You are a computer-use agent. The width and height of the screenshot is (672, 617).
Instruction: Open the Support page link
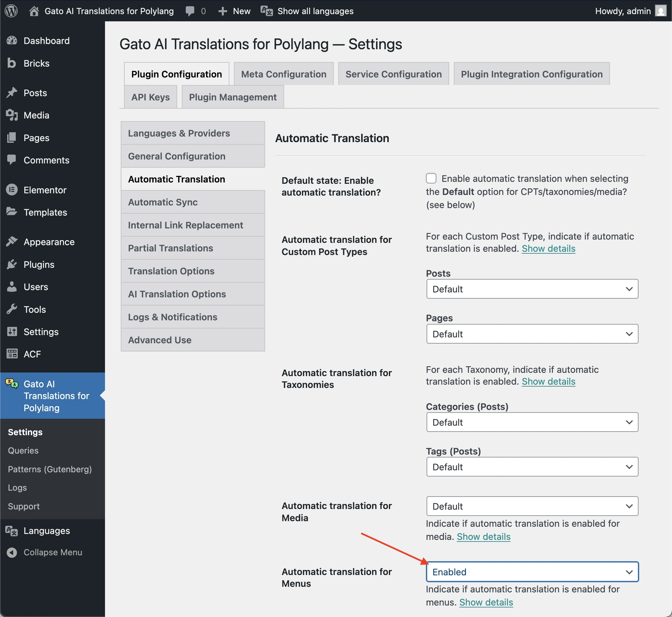tap(23, 506)
